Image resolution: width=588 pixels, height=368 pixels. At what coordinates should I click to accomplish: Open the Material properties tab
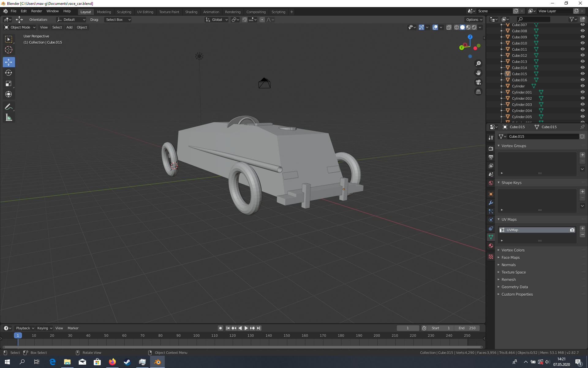click(x=491, y=246)
